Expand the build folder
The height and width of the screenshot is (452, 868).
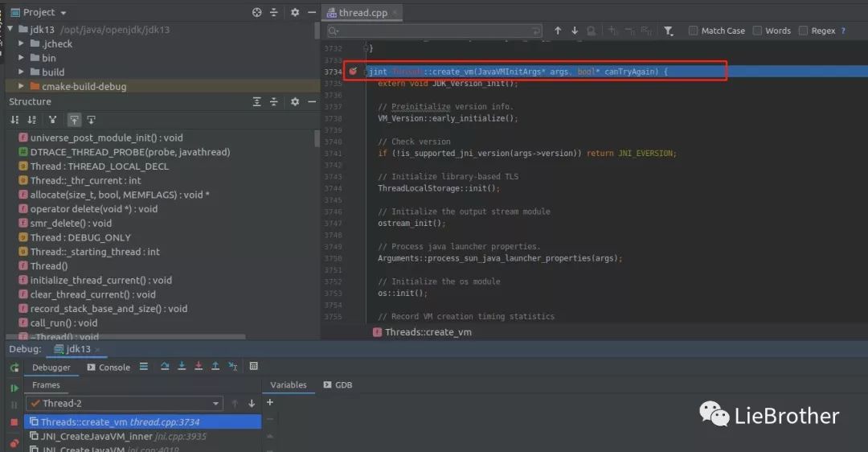tap(21, 72)
